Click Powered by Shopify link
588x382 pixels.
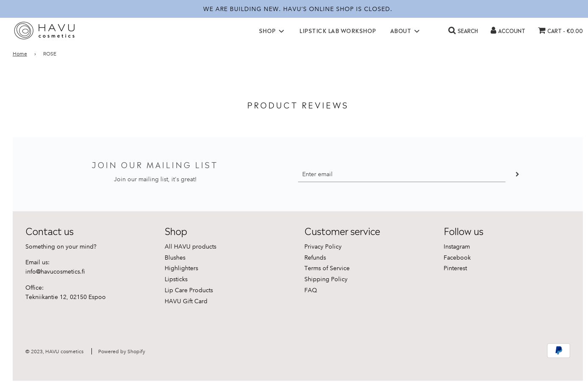click(x=121, y=352)
